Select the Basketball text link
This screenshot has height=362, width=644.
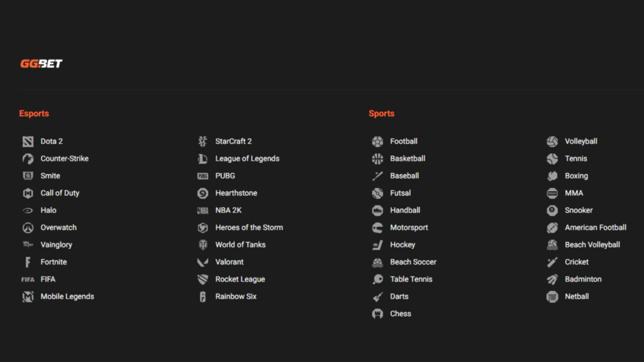coord(408,158)
